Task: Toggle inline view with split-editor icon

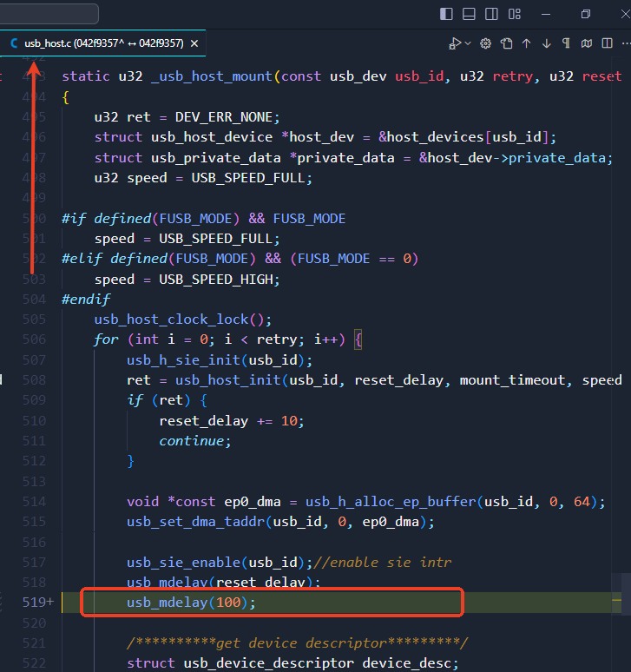Action: [607, 43]
